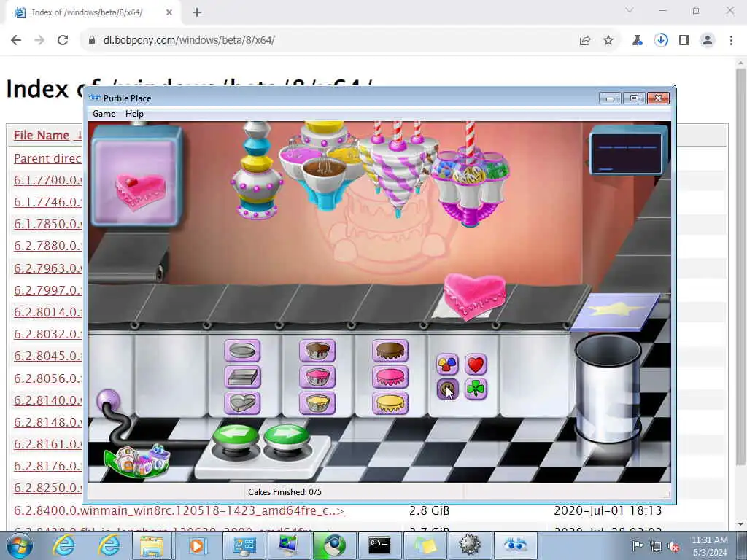This screenshot has height=560, width=747.
Task: Push the green left-arrow conveyor button
Action: (x=236, y=437)
